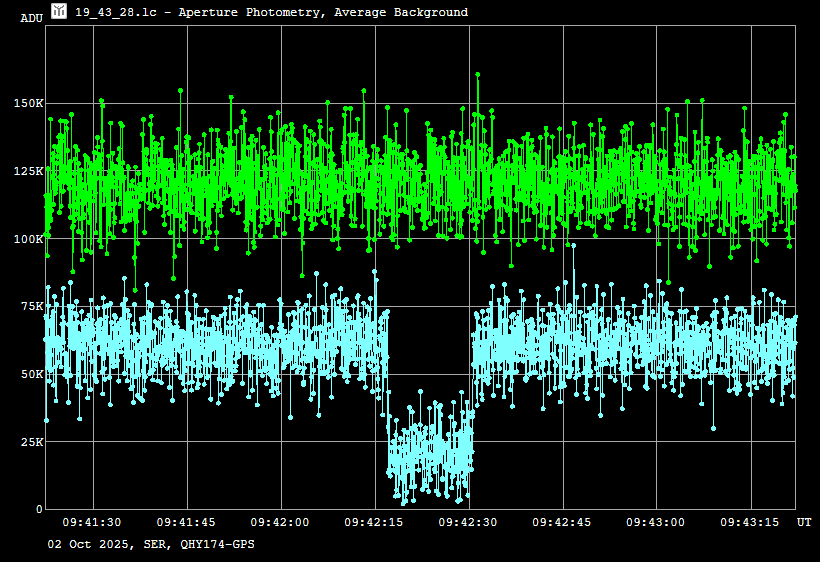The width and height of the screenshot is (820, 562).
Task: Click the 09:42:00 time axis label
Action: (280, 522)
